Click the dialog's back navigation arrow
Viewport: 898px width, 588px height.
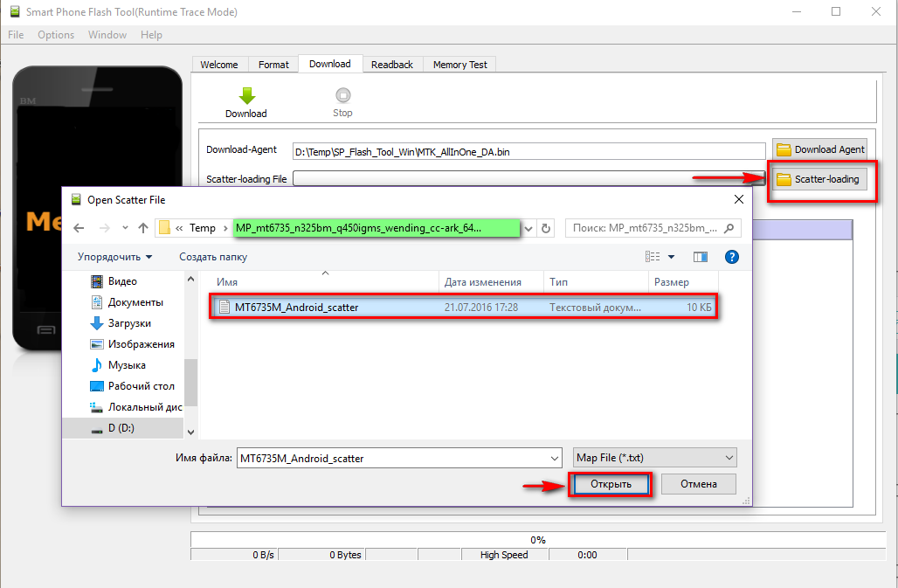pos(79,228)
